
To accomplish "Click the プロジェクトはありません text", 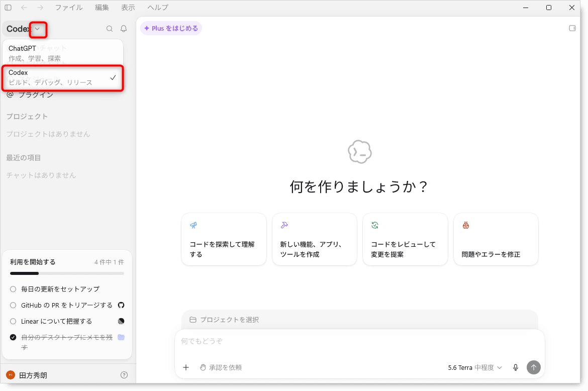I will [48, 134].
